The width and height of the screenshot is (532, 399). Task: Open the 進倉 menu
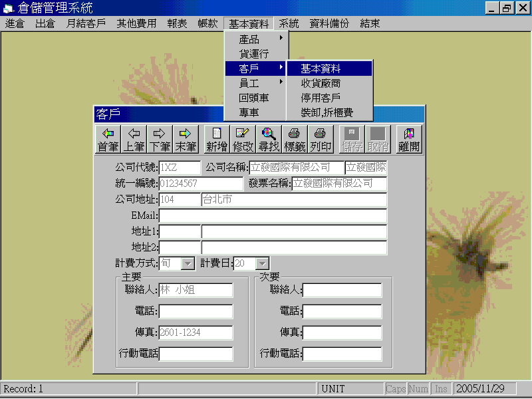coord(15,23)
